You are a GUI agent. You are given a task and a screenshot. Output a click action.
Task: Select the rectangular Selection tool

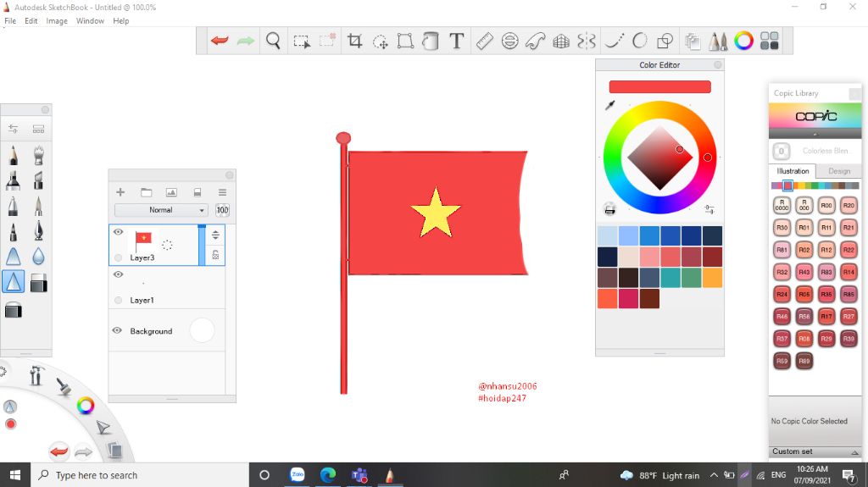coord(302,41)
